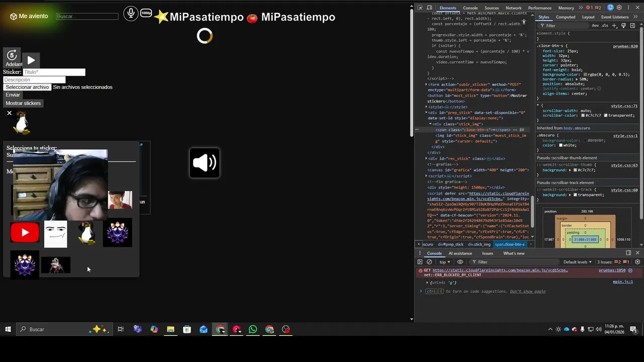Close the penguin sticker with the X

coord(9,113)
